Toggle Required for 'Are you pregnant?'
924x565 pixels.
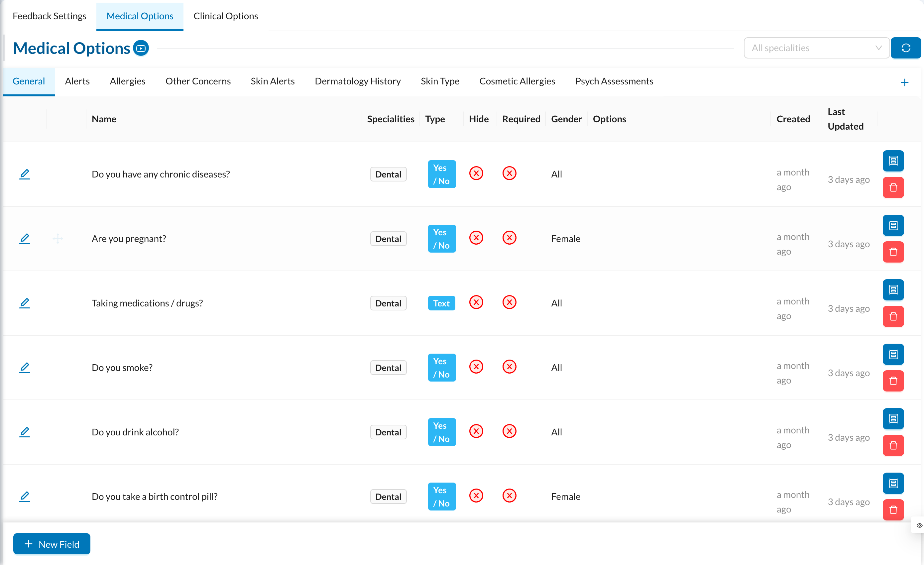(509, 238)
